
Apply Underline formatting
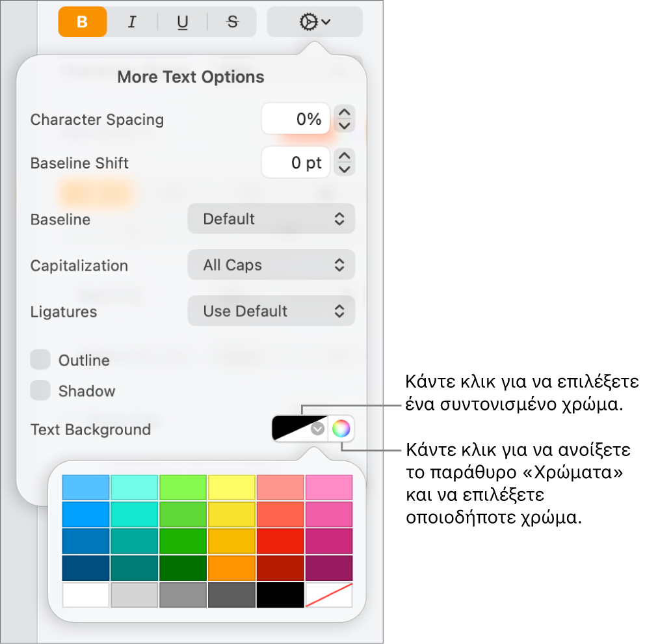tap(182, 22)
